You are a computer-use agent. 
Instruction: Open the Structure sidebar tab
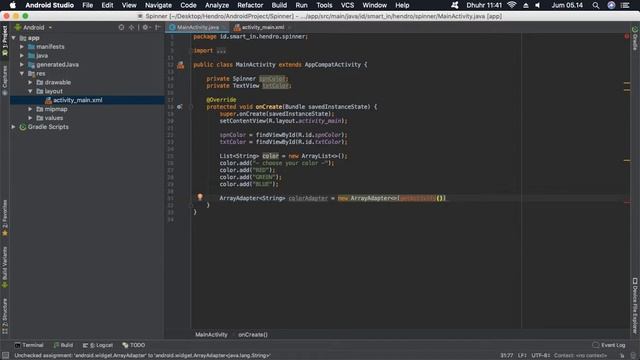pyautogui.click(x=5, y=316)
